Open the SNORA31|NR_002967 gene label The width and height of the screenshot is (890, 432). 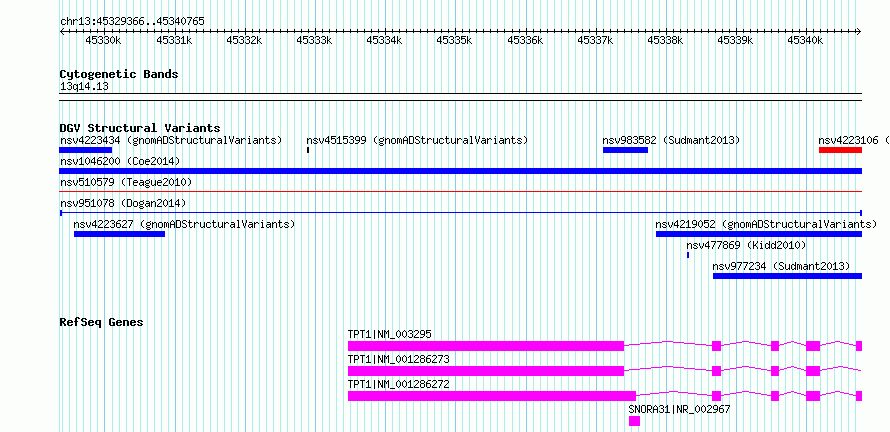point(679,409)
